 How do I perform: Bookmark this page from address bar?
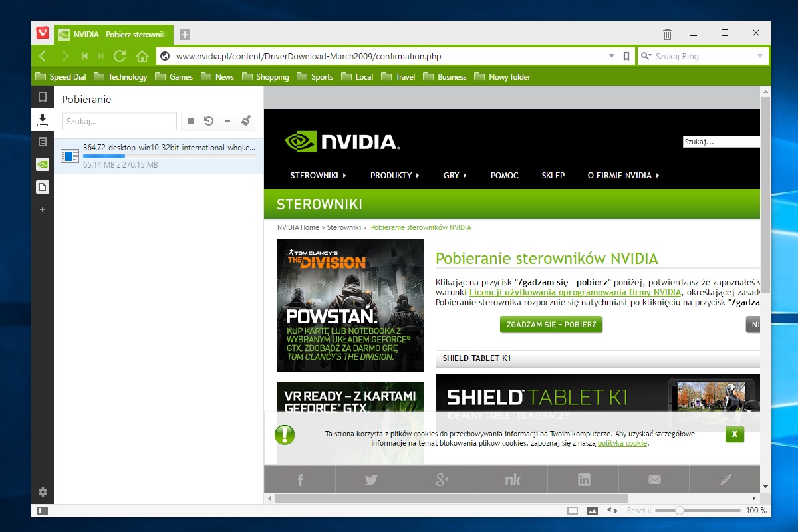tap(626, 56)
